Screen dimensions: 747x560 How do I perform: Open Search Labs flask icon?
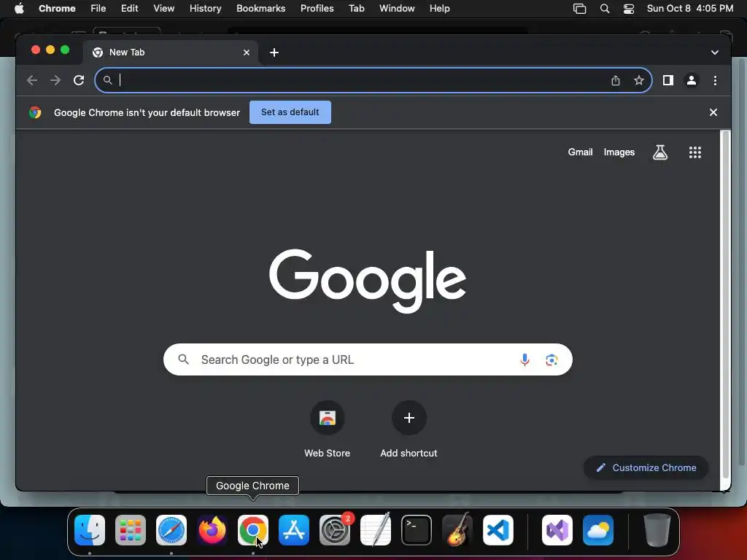(x=659, y=152)
